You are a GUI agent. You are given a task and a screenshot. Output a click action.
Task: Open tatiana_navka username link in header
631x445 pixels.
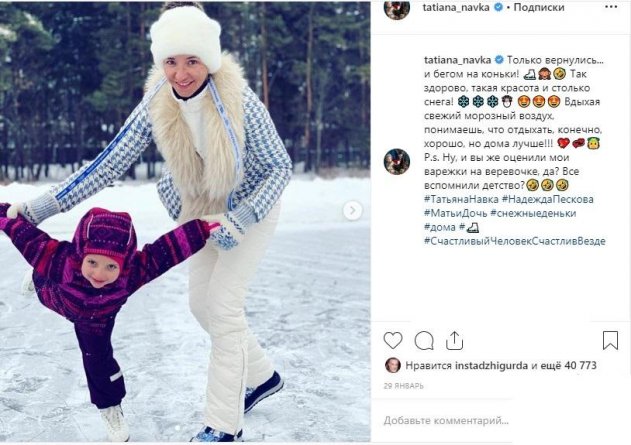coord(456,7)
